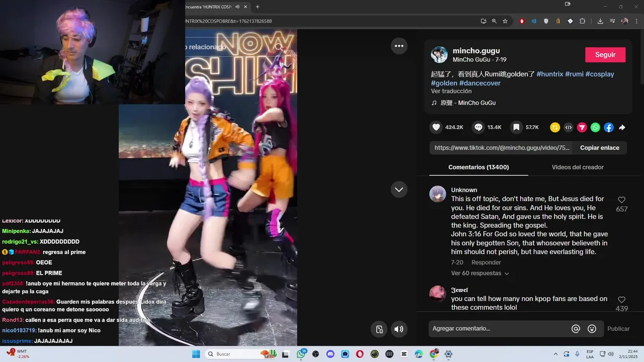
Task: Open the WMT stock widget
Action: click(x=18, y=354)
